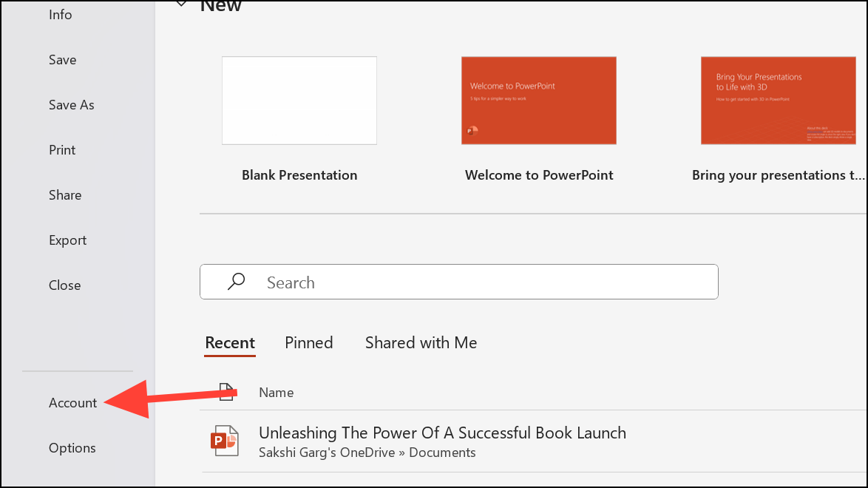Open the Share option

[65, 195]
